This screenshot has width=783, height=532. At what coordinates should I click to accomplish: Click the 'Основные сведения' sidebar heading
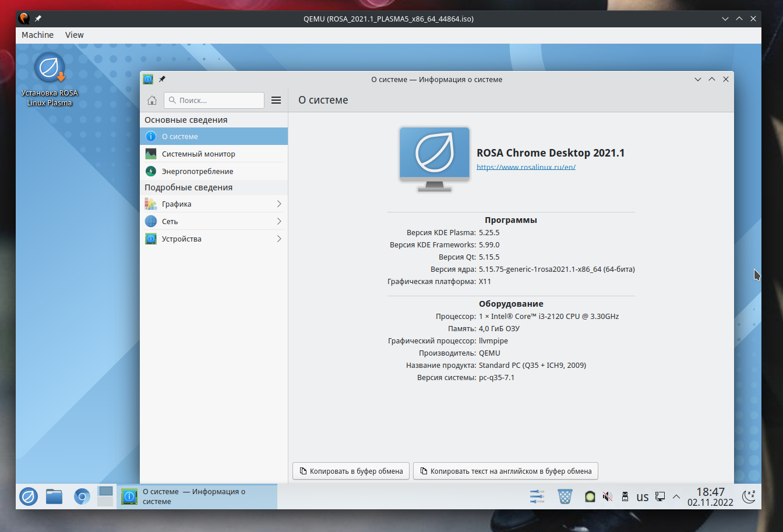[x=186, y=120]
